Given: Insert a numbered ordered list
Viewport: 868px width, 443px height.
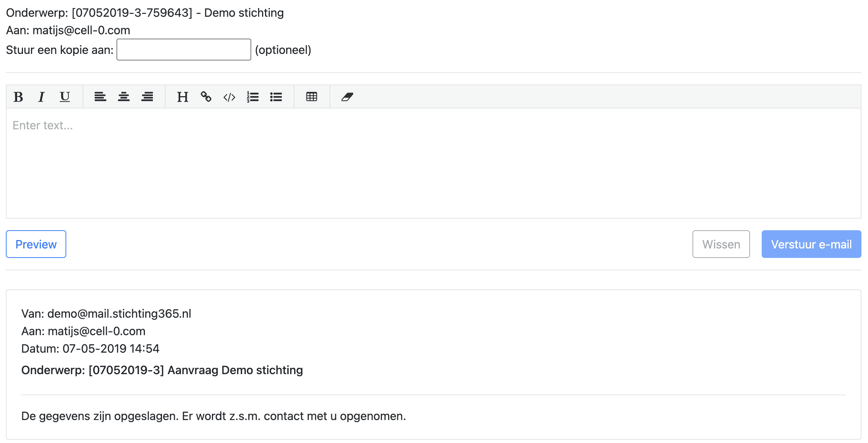Looking at the screenshot, I should (x=253, y=97).
